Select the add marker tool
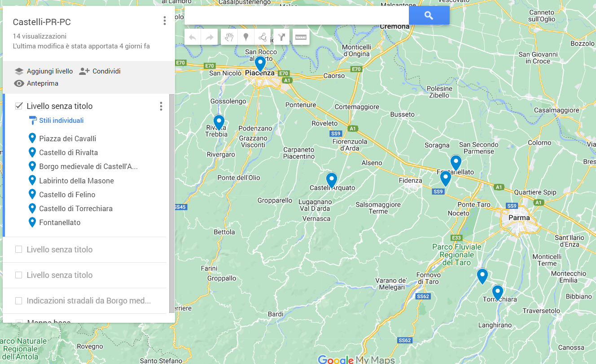Screen dimensions: 596x364 tap(246, 37)
